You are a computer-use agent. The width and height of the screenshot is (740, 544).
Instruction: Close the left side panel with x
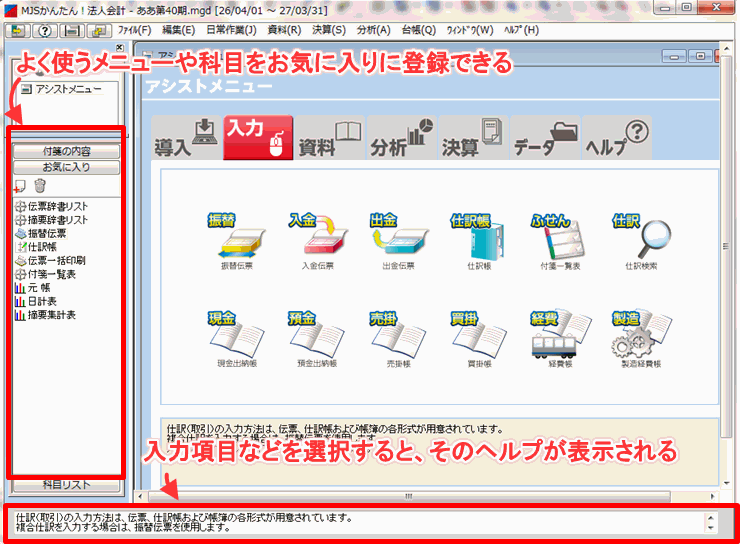tap(120, 47)
